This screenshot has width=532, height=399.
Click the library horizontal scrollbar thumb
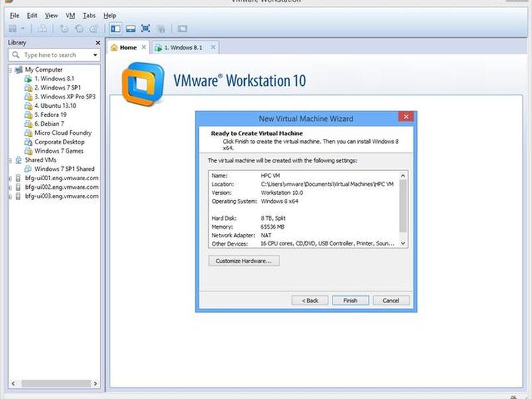(x=56, y=384)
